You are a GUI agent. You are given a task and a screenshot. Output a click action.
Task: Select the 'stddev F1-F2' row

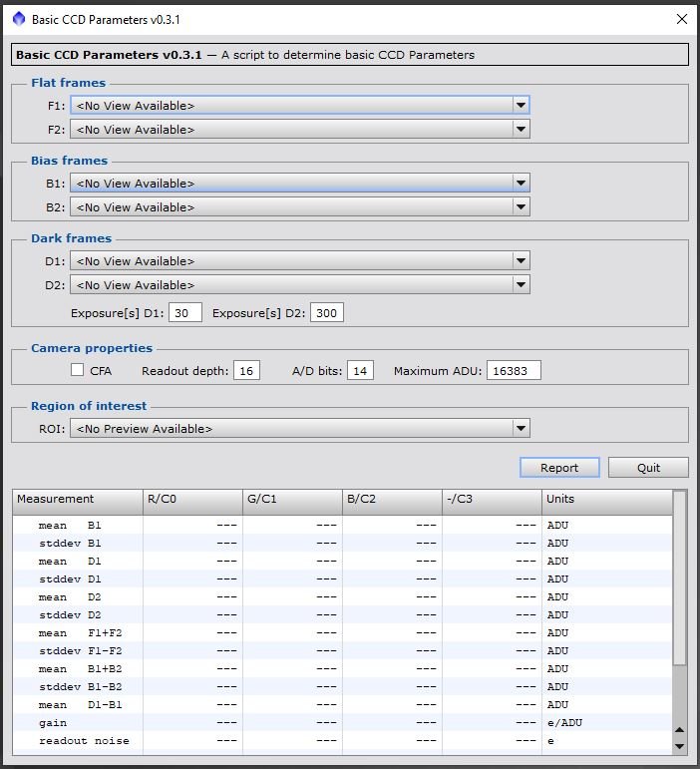tap(342, 650)
